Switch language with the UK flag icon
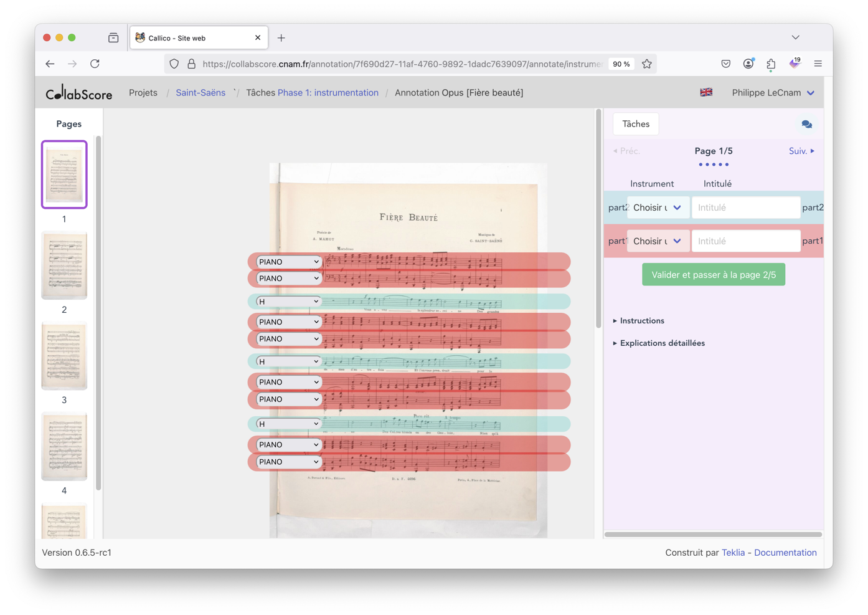This screenshot has height=615, width=868. point(706,92)
